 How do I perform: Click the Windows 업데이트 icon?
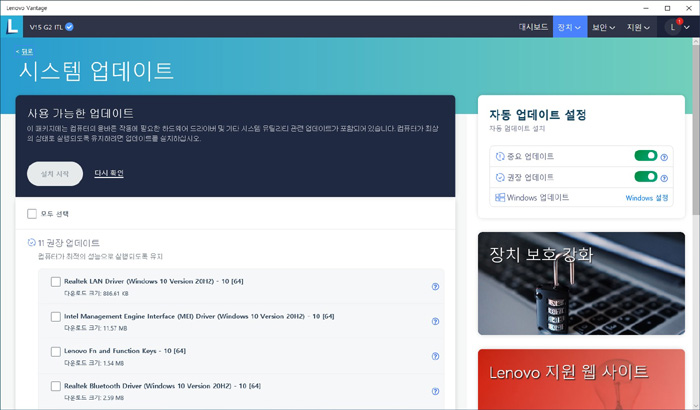(500, 197)
